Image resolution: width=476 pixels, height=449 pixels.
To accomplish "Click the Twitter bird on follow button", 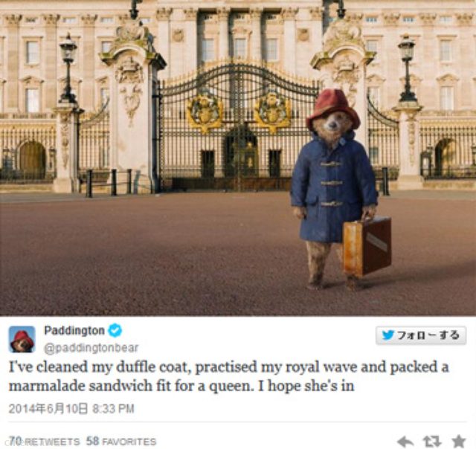I will point(387,335).
